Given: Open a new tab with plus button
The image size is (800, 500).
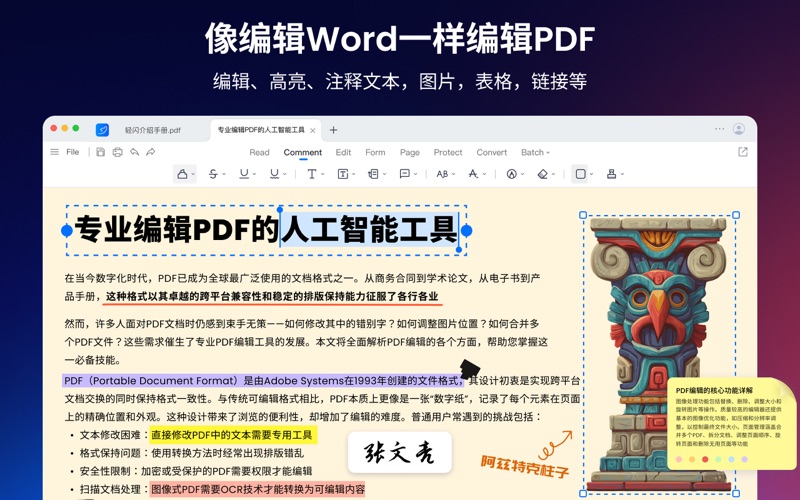Looking at the screenshot, I should click(x=333, y=130).
